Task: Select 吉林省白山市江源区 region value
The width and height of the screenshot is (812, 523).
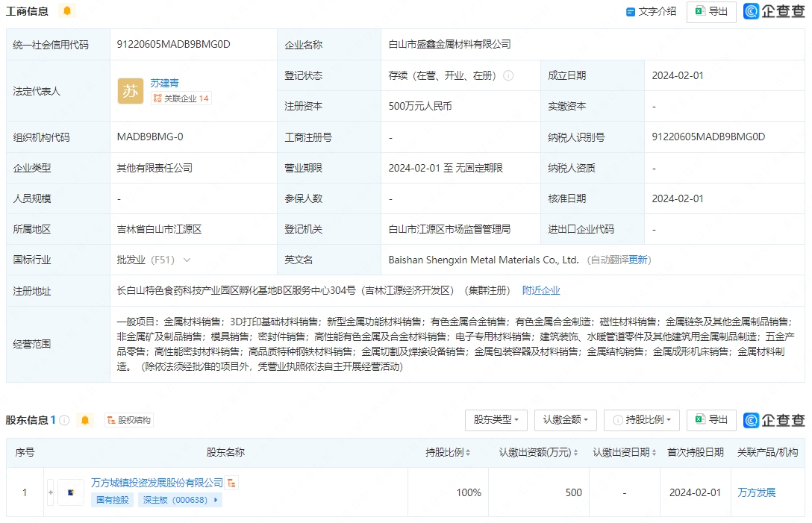Action: click(159, 229)
